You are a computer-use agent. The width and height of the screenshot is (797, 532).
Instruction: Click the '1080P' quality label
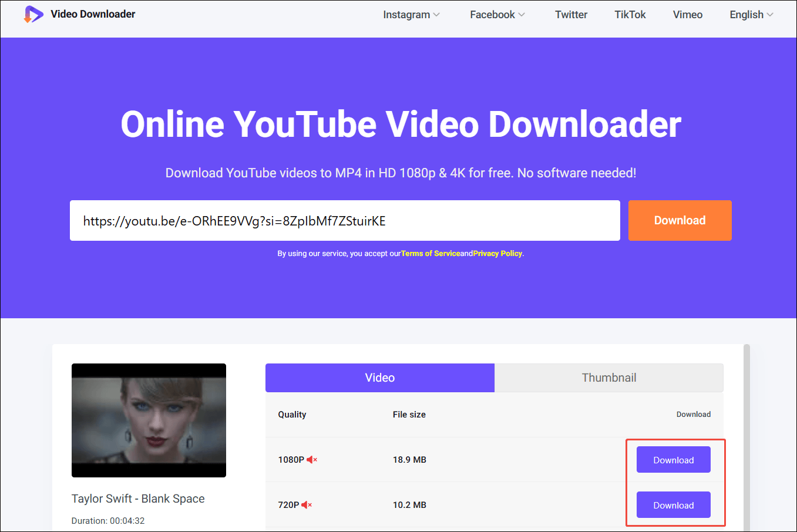click(x=291, y=460)
